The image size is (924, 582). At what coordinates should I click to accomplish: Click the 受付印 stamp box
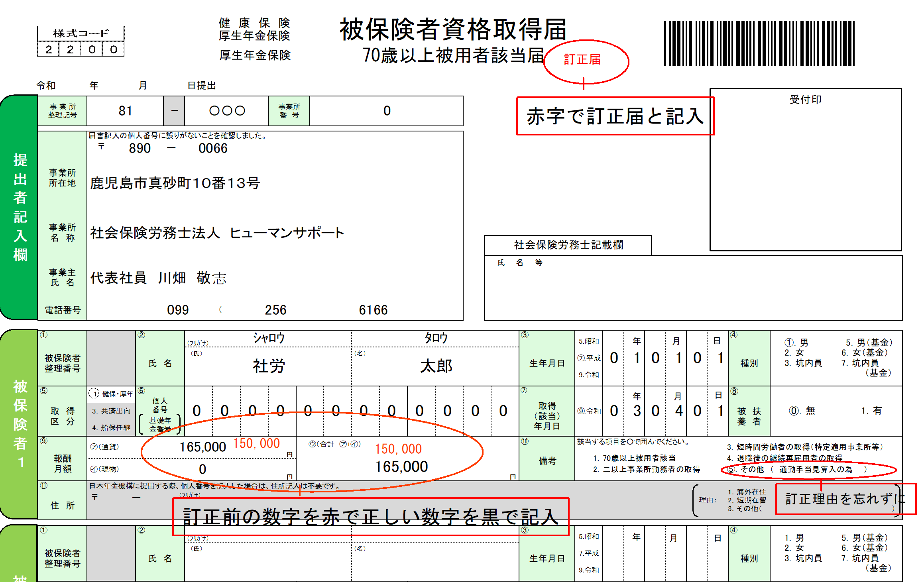(x=806, y=170)
